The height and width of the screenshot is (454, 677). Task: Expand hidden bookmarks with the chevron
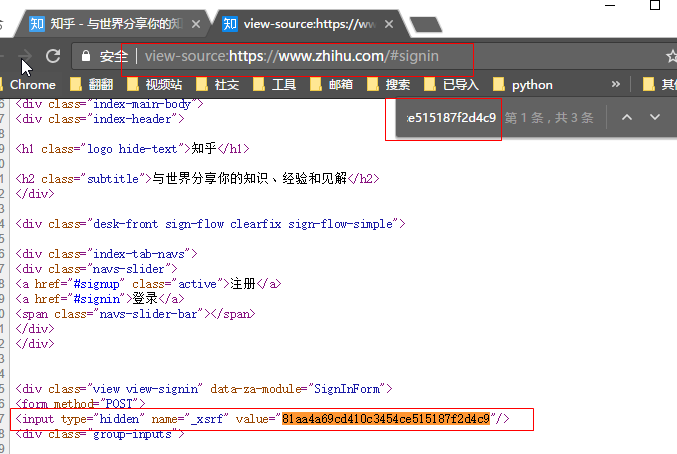point(616,84)
